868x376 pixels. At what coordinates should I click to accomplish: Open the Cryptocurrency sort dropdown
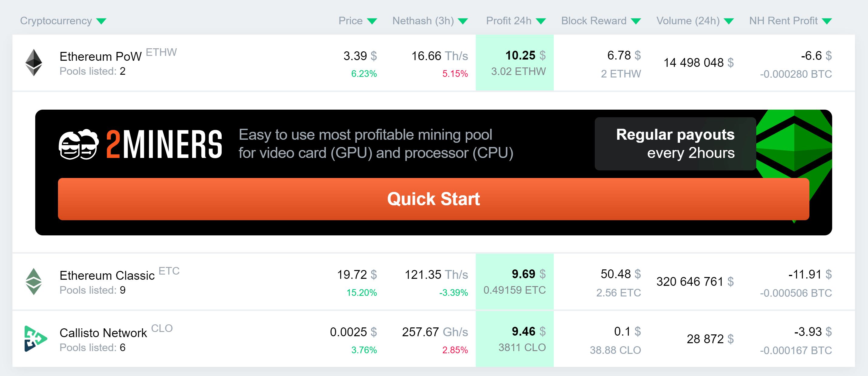pyautogui.click(x=102, y=21)
